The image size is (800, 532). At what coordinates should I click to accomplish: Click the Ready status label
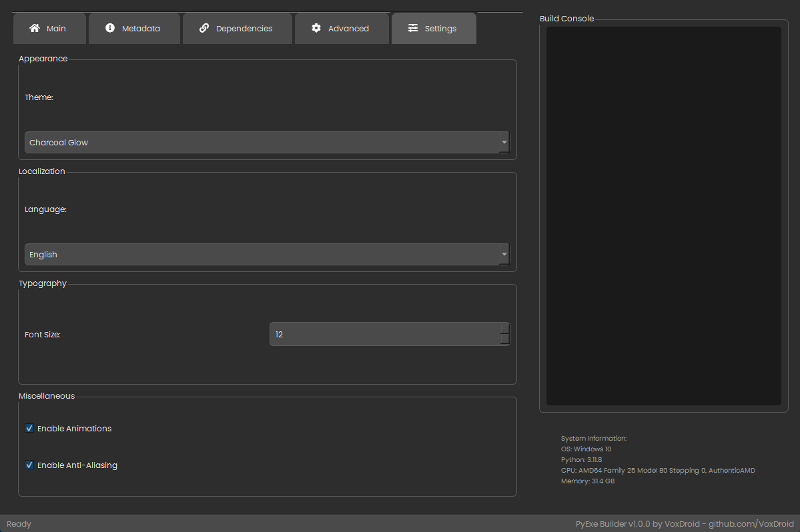[18, 523]
